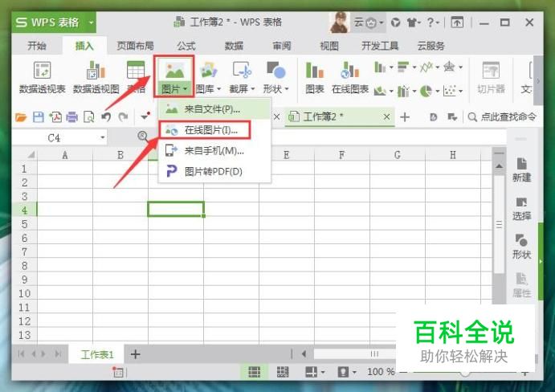Viewport: 555px width, 392px height.
Task: Click 新建 in the right sidebar
Action: pos(522,170)
